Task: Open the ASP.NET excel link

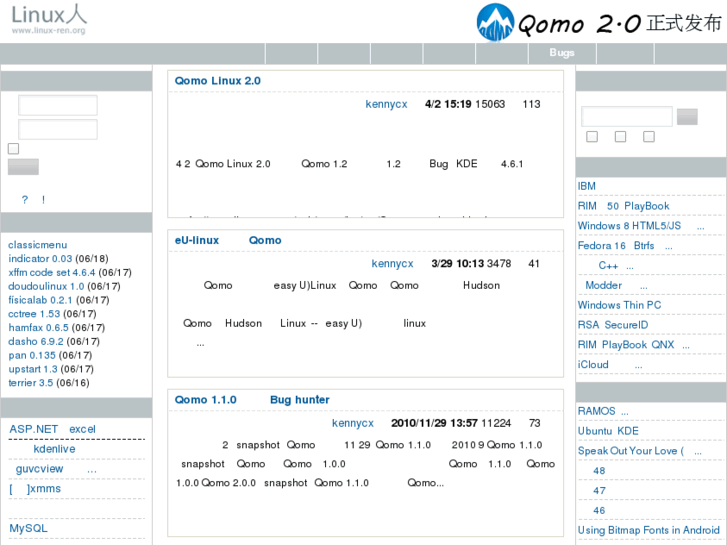Action: point(52,429)
